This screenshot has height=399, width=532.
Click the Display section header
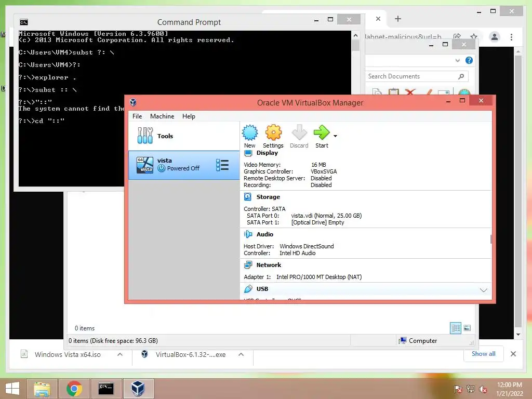267,153
